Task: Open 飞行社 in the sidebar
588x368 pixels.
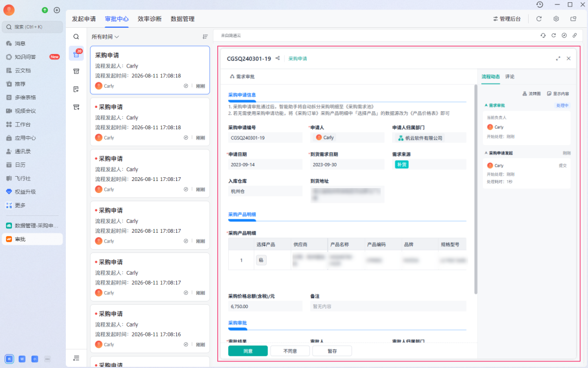Action: pos(32,178)
